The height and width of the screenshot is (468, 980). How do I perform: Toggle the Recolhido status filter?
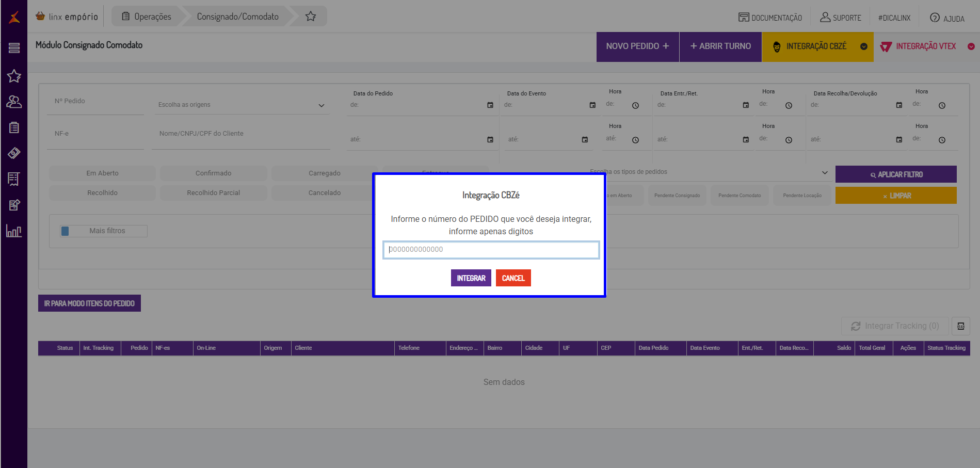point(102,193)
